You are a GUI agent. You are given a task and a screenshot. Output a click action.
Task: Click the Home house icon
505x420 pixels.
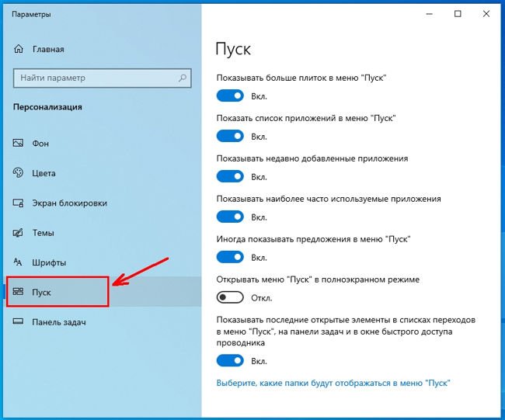(x=19, y=49)
